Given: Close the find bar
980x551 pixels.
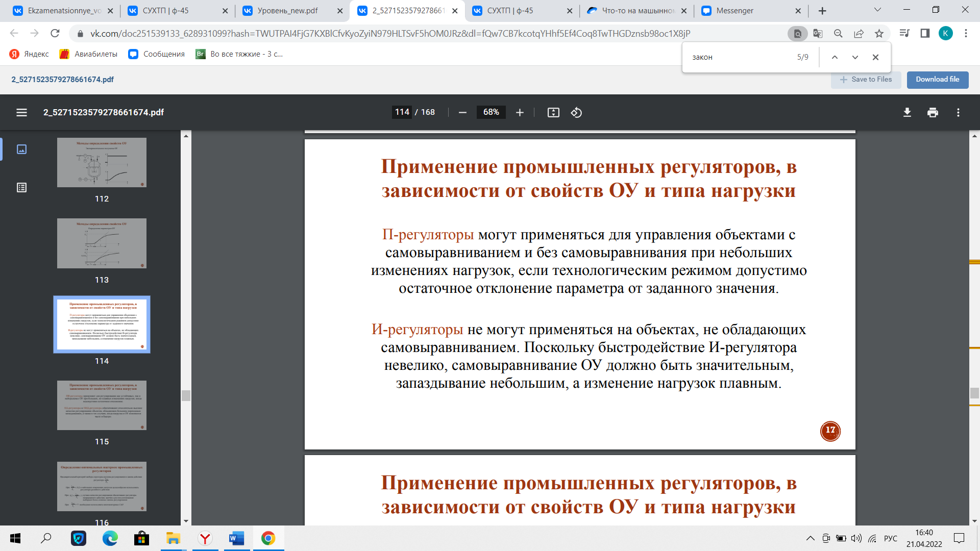Looking at the screenshot, I should click(875, 57).
